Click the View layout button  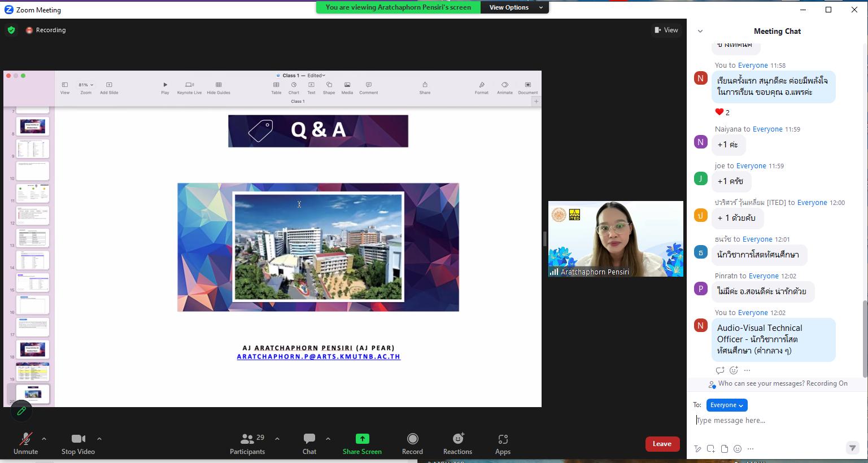[666, 30]
